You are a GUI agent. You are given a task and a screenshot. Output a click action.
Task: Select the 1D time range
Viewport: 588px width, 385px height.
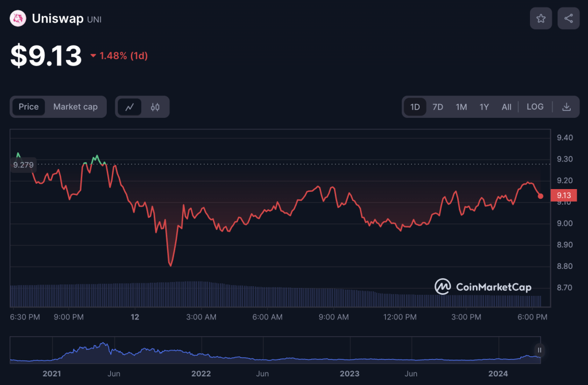(x=415, y=107)
